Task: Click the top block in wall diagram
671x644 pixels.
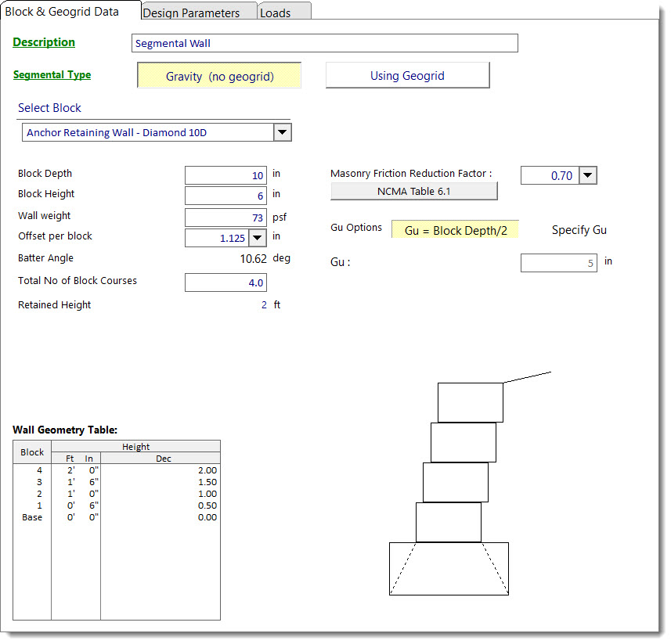Action: 470,402
